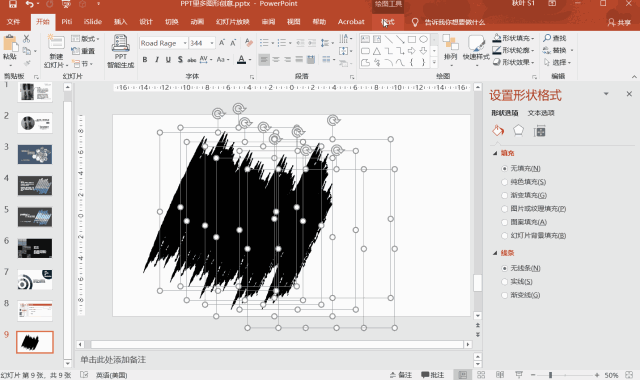Center align text
Viewport: 640px width, 380px height.
point(276,60)
